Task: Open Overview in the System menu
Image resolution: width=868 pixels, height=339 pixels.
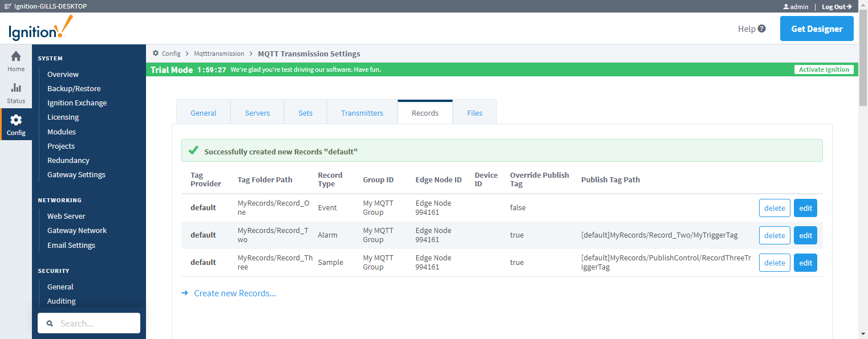Action: [63, 74]
